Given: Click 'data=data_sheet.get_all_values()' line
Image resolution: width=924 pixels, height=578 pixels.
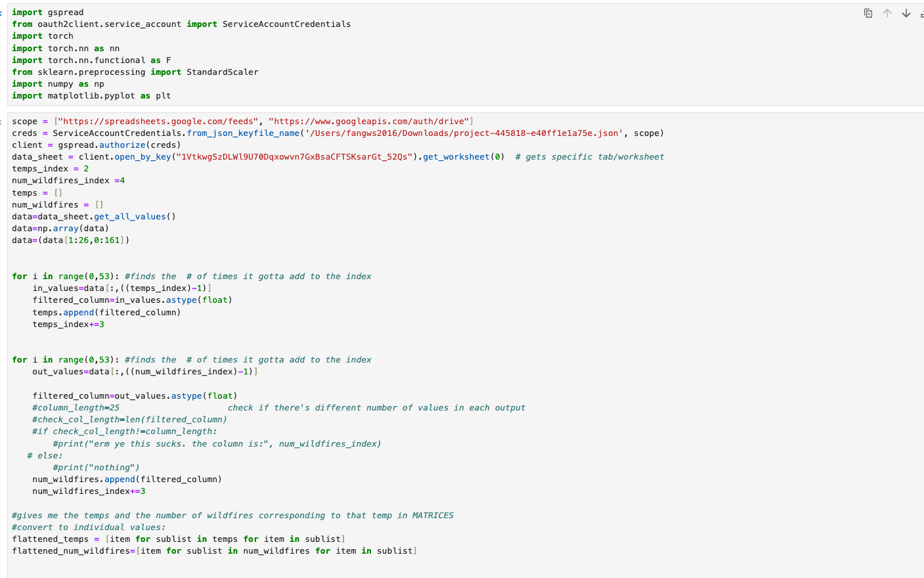Looking at the screenshot, I should [x=94, y=217].
